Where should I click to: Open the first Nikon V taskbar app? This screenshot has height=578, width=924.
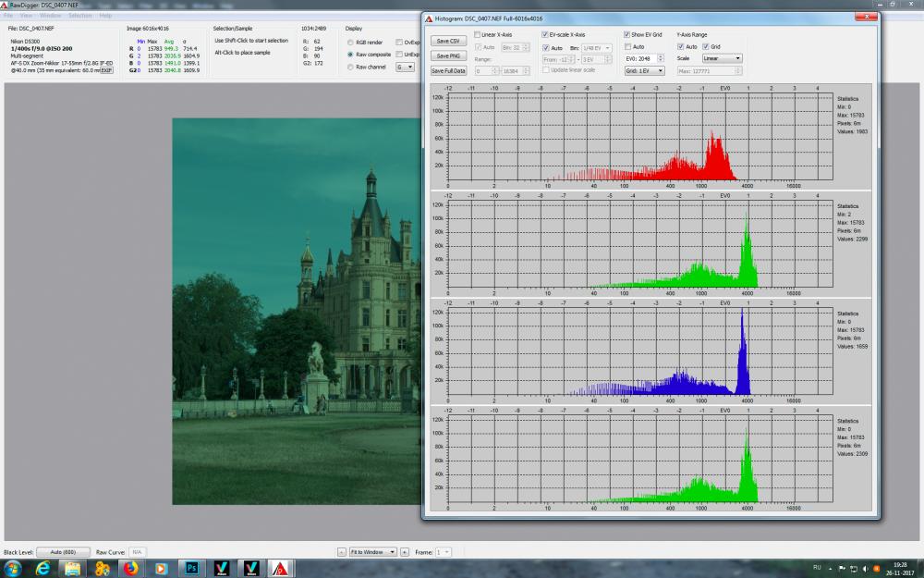(221, 569)
